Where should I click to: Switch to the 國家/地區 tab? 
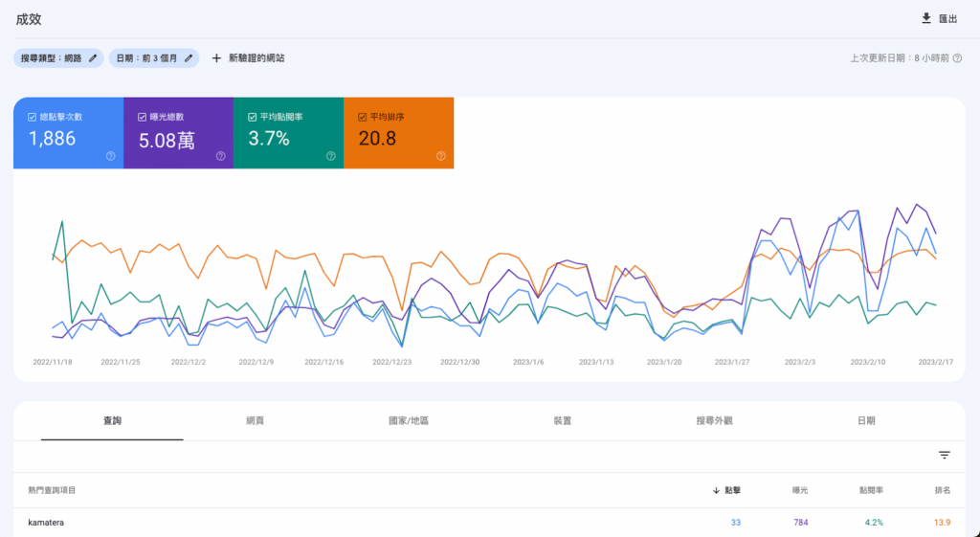tap(409, 421)
